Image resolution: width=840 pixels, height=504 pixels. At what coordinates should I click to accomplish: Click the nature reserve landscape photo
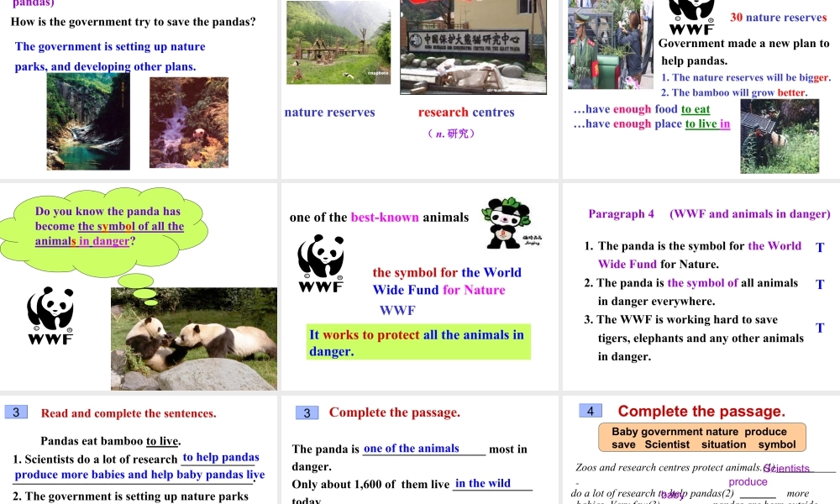pyautogui.click(x=339, y=44)
